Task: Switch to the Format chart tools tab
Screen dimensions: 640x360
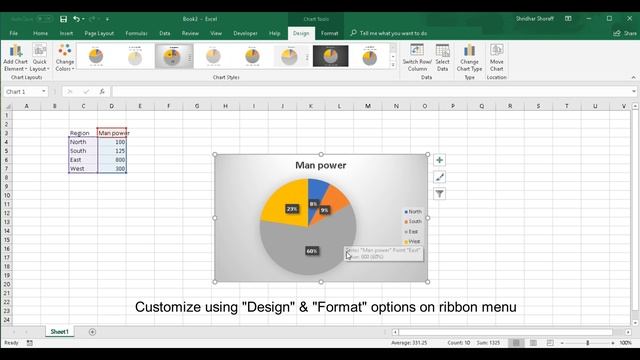Action: click(329, 33)
